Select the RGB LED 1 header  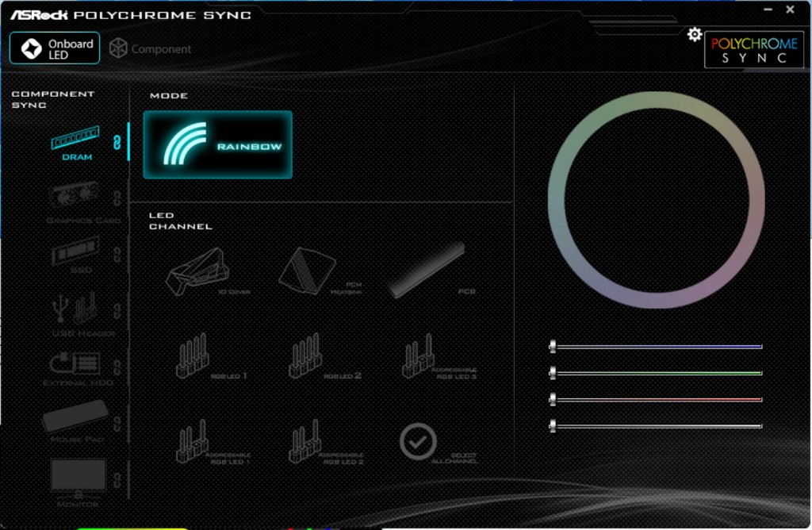(x=193, y=355)
